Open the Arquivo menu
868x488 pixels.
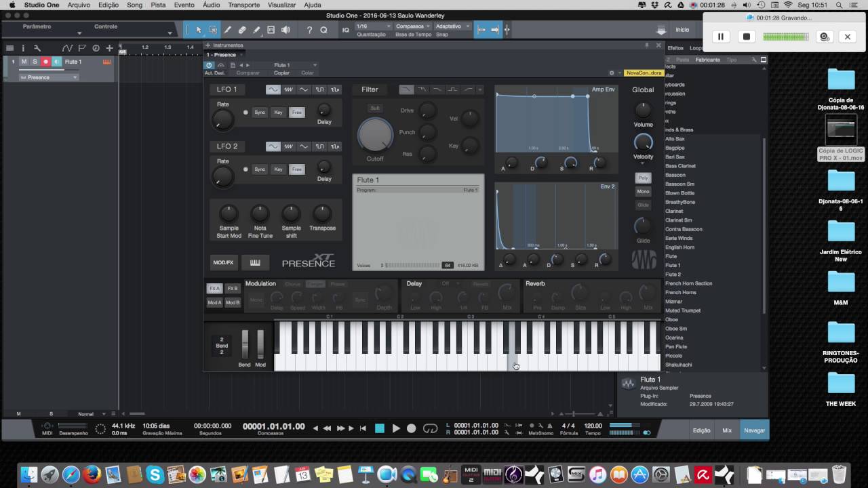point(79,5)
